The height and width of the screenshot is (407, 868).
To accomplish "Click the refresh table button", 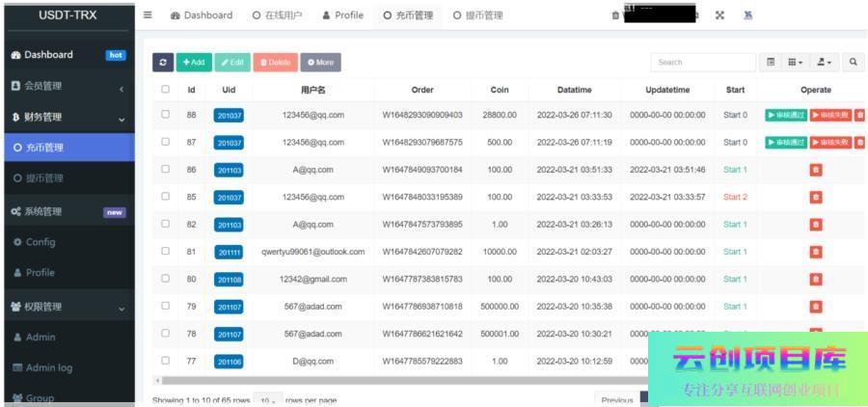I will pyautogui.click(x=163, y=63).
